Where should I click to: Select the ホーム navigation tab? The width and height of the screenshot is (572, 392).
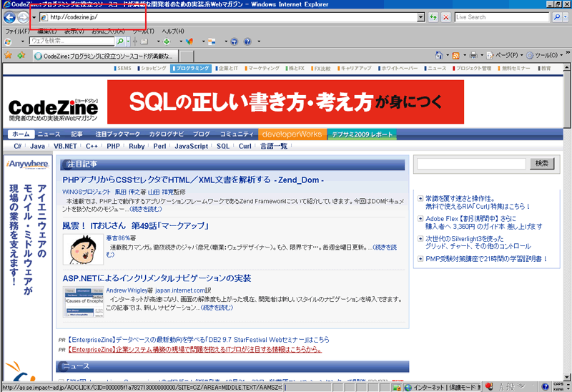(x=21, y=134)
